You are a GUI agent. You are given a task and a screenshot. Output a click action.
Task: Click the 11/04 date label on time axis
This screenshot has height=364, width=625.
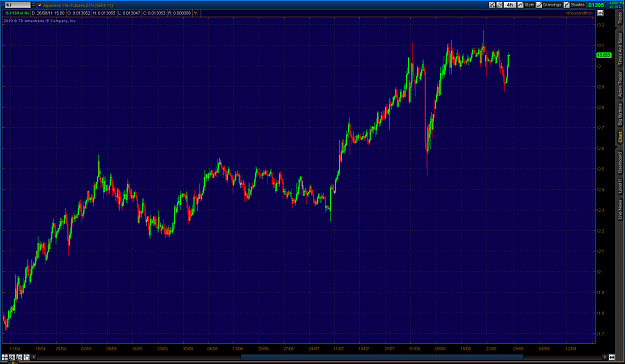click(x=15, y=349)
